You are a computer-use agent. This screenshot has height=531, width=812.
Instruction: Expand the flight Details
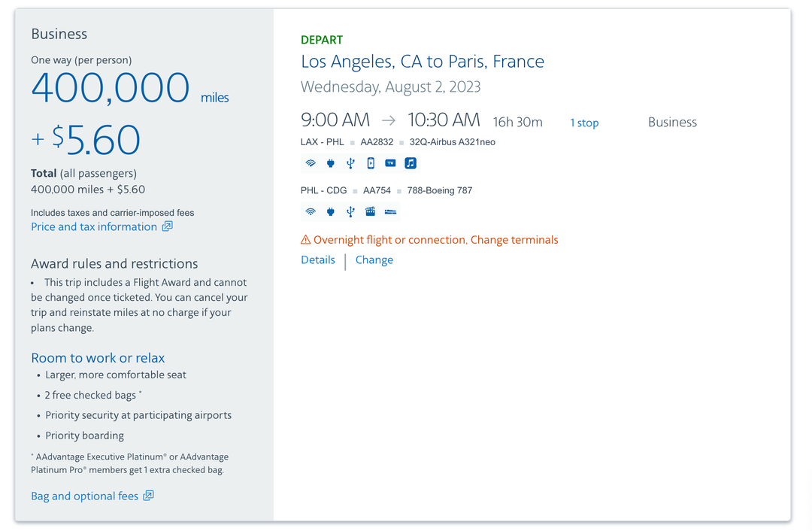(317, 259)
